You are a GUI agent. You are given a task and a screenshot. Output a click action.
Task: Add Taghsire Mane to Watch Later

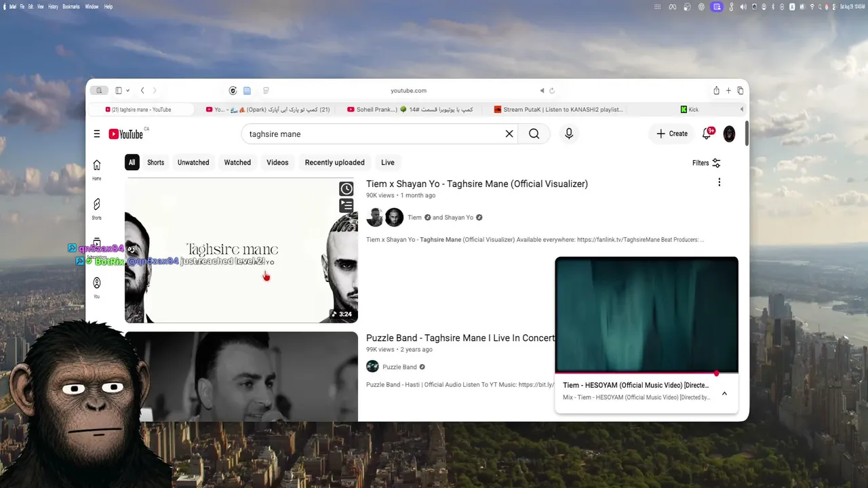coord(347,189)
